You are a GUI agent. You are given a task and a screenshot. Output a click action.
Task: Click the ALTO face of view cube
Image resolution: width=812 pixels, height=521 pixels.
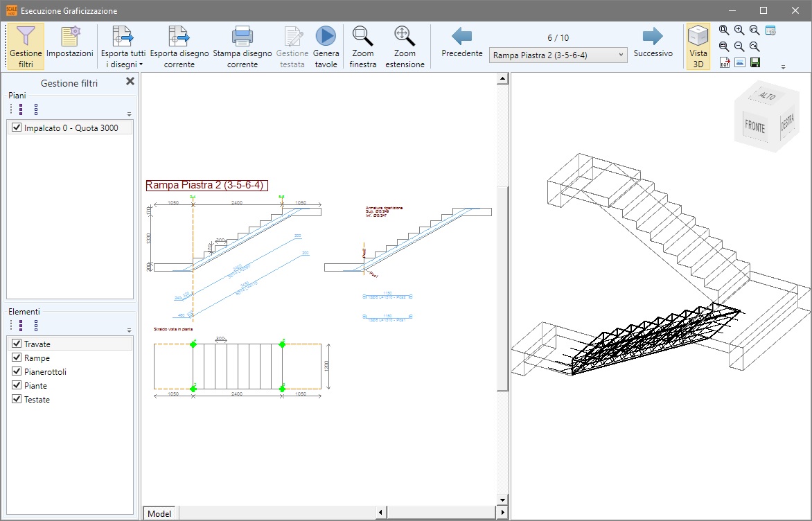(766, 96)
